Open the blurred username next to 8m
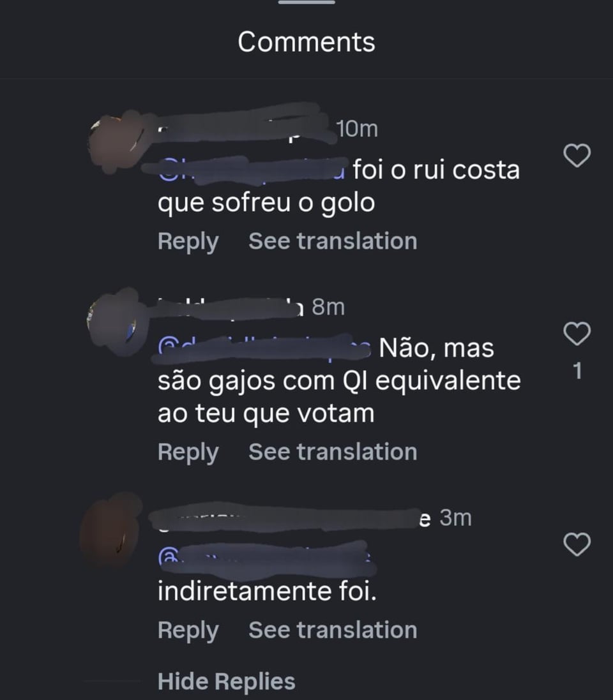This screenshot has width=613, height=700. click(229, 308)
